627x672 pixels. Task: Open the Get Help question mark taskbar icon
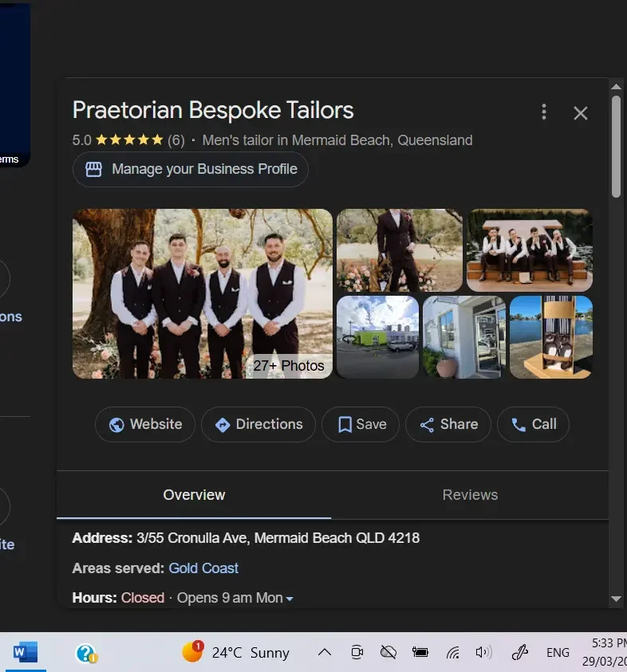[x=86, y=653]
